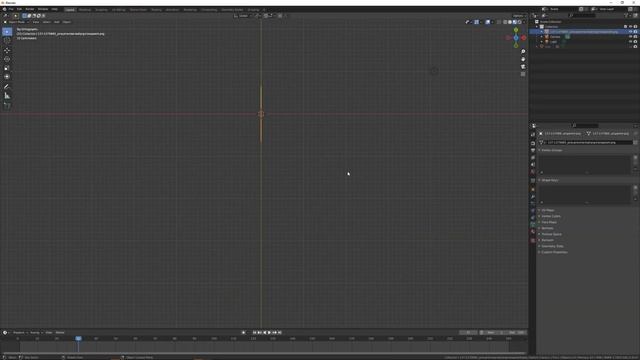
Task: Switch to the Shading workspace tab
Action: click(x=156, y=9)
